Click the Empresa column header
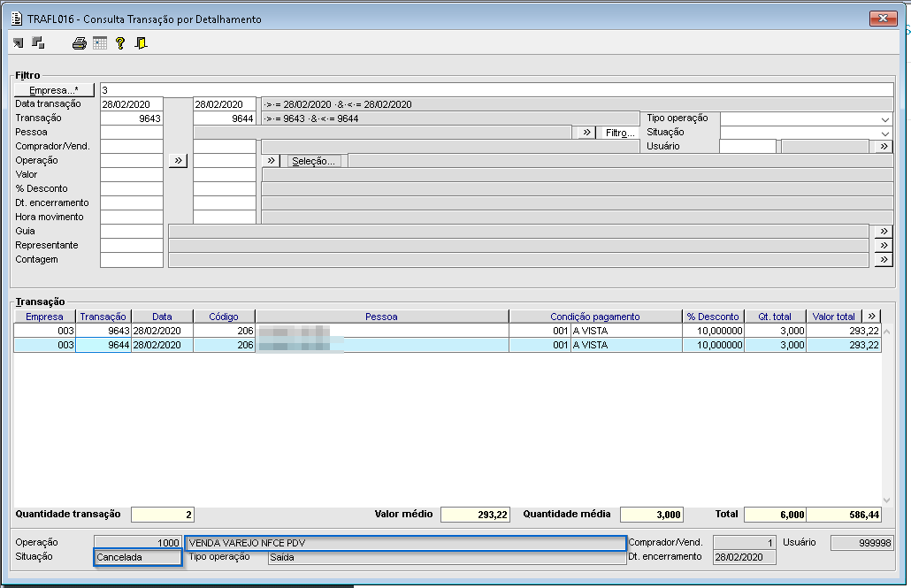The image size is (911, 588). pos(45,317)
